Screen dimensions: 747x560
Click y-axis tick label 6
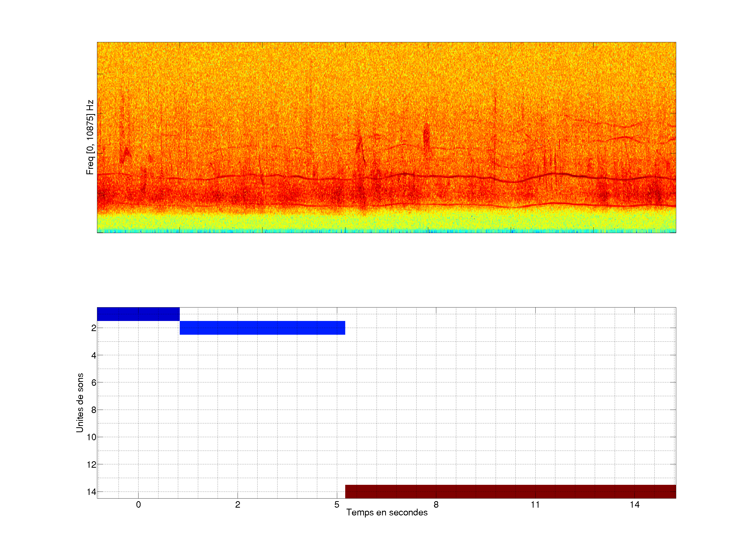pyautogui.click(x=94, y=382)
